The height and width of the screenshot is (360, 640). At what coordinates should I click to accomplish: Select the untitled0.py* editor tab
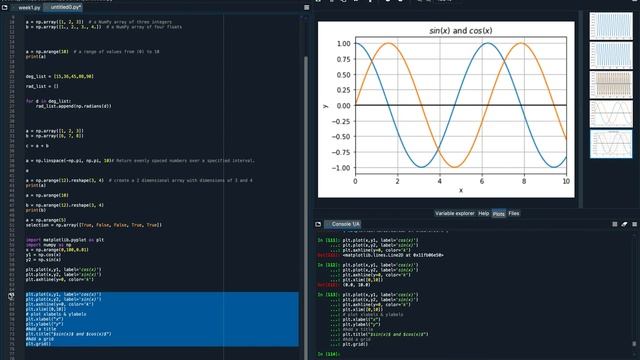pos(64,8)
